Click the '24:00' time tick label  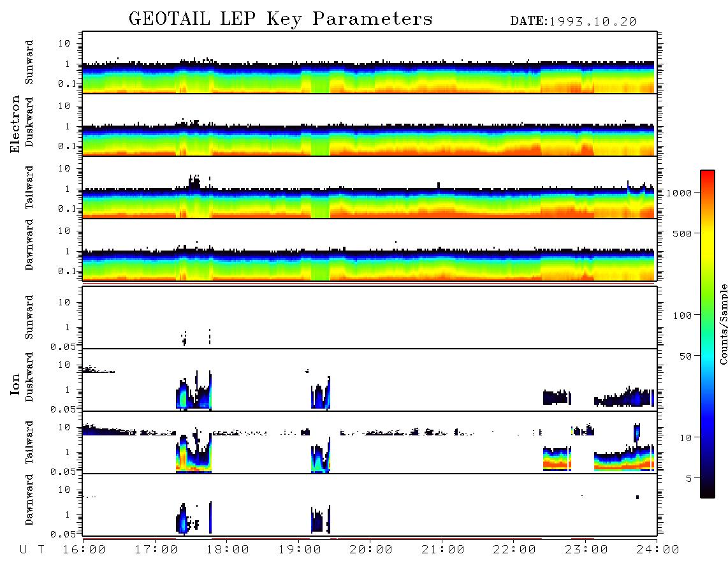(658, 550)
